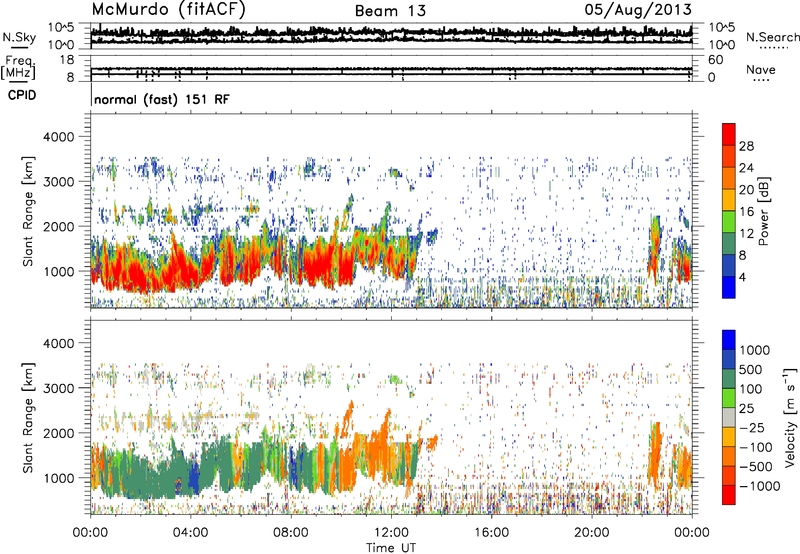Click the 'Velocity [m s-1]' colorbar title
Screen dimensions: 800x554
pyautogui.click(x=790, y=417)
